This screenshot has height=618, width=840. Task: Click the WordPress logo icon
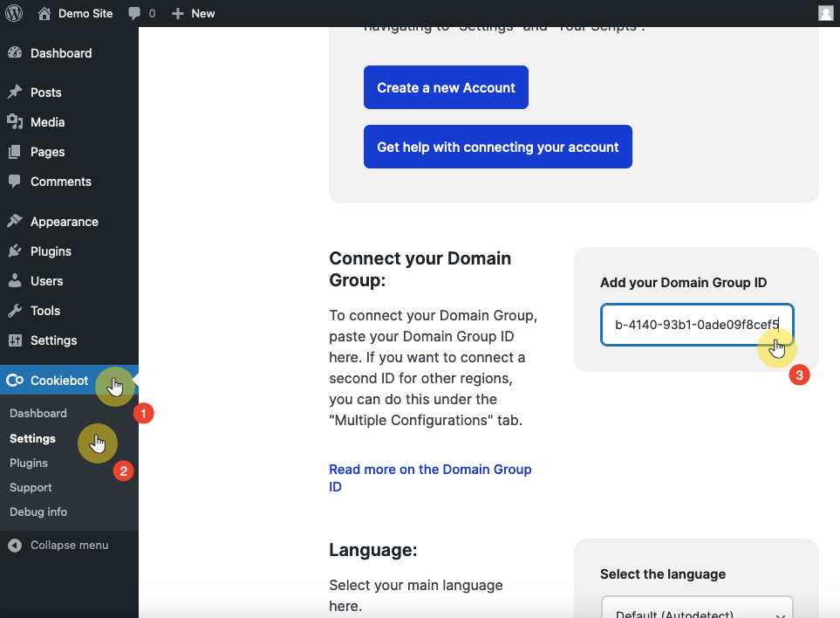14,13
